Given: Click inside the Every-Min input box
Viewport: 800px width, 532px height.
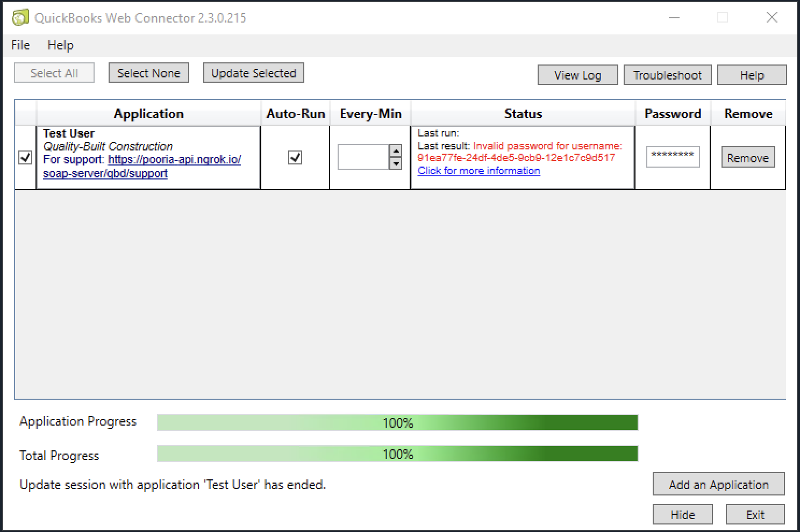Looking at the screenshot, I should click(363, 157).
